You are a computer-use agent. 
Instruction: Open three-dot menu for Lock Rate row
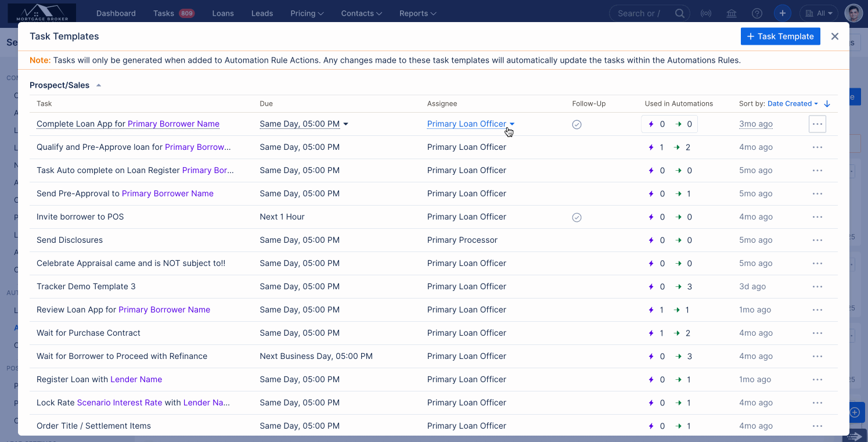pyautogui.click(x=817, y=403)
